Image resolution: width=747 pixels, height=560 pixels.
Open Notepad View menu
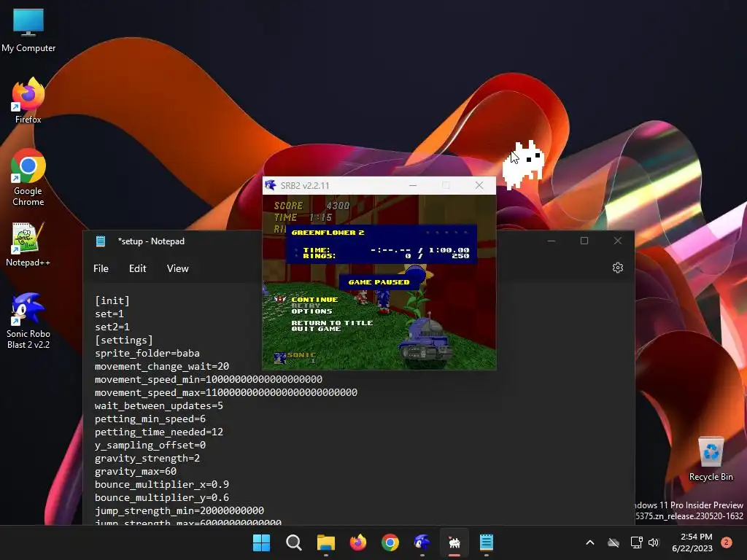pyautogui.click(x=178, y=268)
